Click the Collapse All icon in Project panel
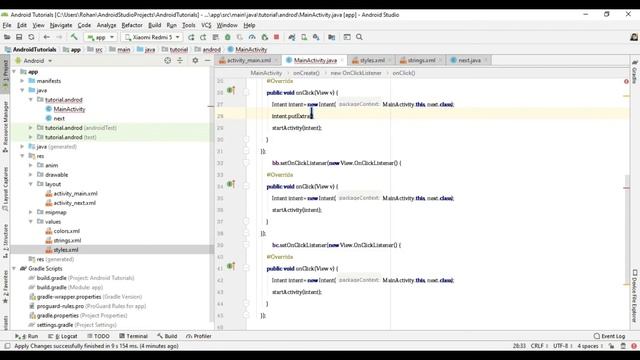Viewport: 640px width, 360px height. click(180, 60)
